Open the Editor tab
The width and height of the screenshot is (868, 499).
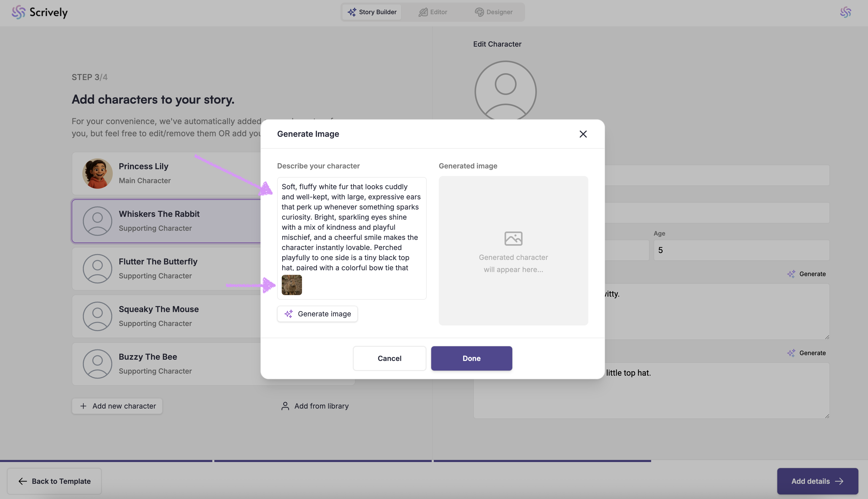(x=433, y=12)
